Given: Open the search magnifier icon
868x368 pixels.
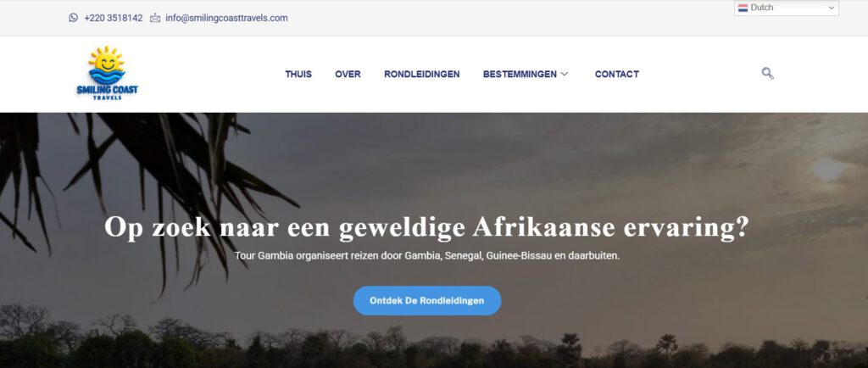Looking at the screenshot, I should pos(767,73).
